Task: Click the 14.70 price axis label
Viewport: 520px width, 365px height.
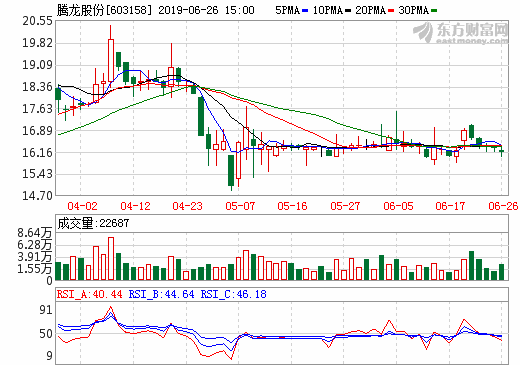Action: pos(37,195)
